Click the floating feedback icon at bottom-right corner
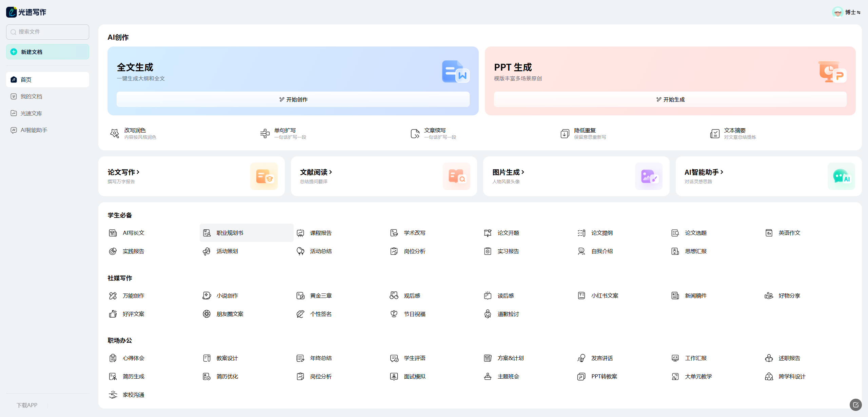This screenshot has width=868, height=417. pos(856,404)
